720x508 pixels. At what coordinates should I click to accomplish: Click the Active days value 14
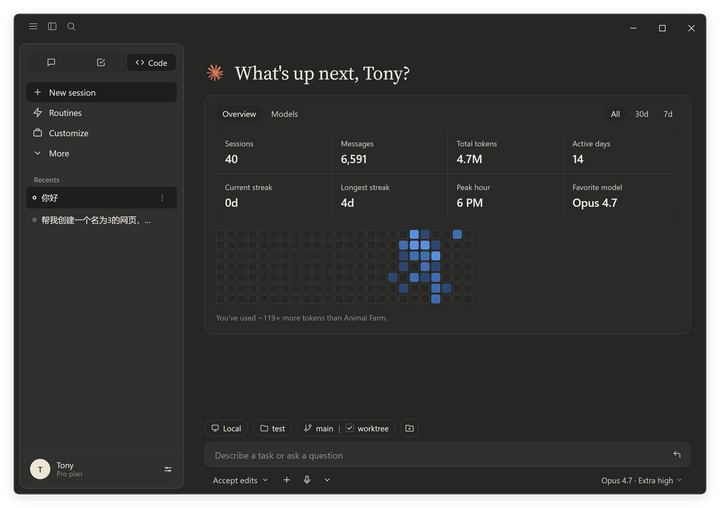click(x=578, y=159)
